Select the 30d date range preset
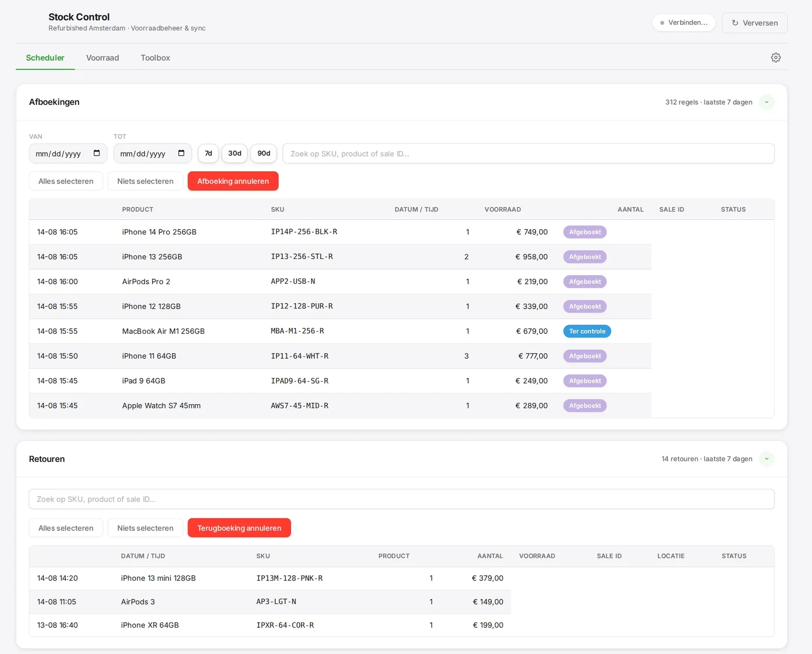812x654 pixels. pos(235,153)
